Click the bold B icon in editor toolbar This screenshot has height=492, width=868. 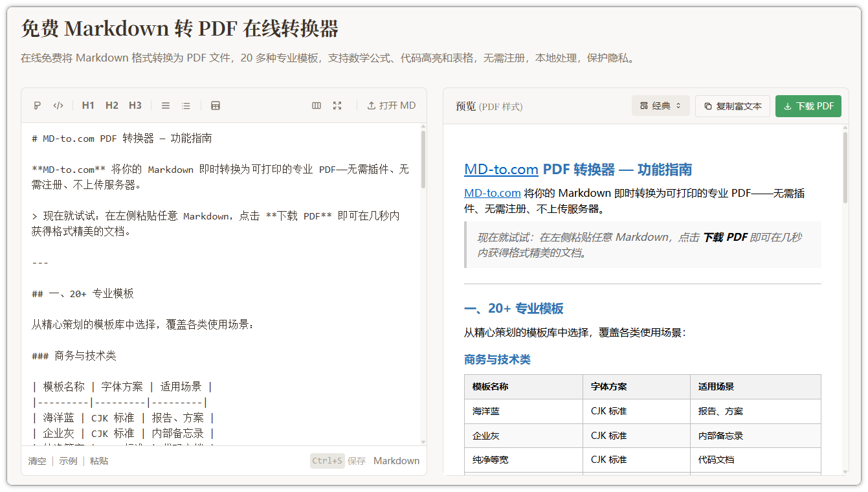pyautogui.click(x=37, y=106)
